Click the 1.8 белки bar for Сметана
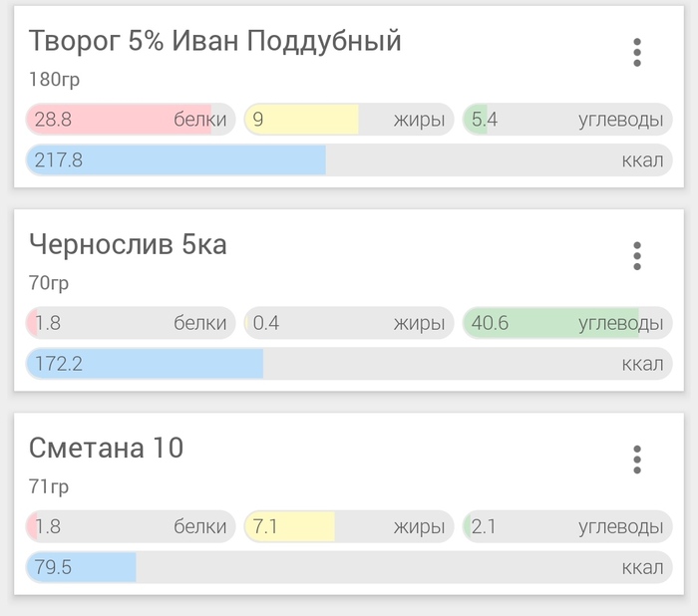This screenshot has width=698, height=616. [131, 526]
